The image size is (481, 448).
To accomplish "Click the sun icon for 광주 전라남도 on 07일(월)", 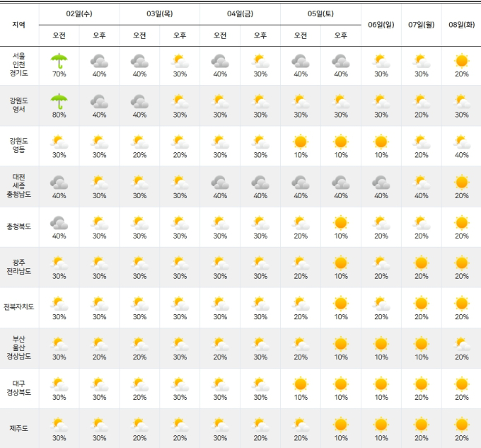I will (421, 263).
